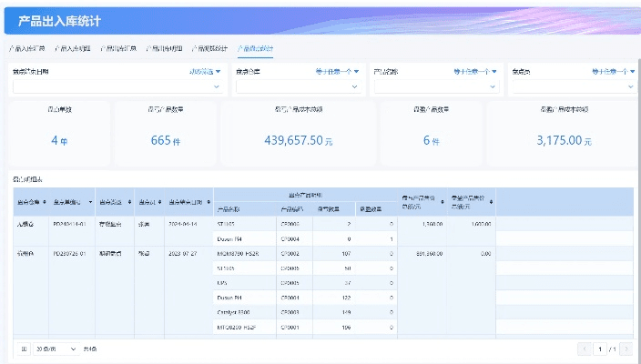641x364 pixels.
Task: Click the sort icon on the rightmost price column
Action: (491, 201)
